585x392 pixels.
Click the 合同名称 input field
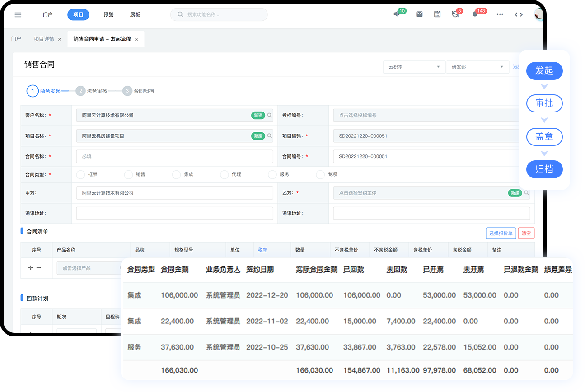point(174,156)
